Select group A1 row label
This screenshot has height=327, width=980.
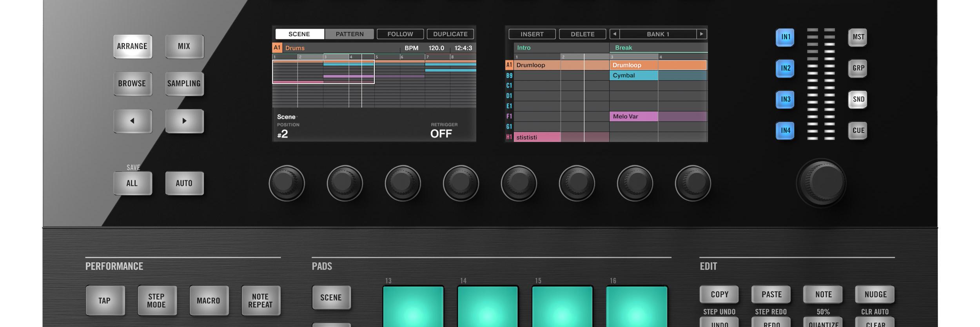pos(509,65)
